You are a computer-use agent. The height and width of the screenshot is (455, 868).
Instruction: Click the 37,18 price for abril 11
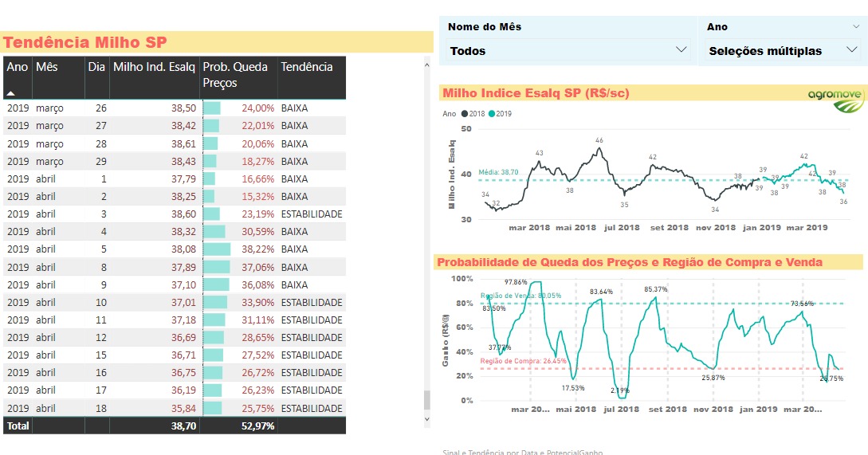pos(183,320)
